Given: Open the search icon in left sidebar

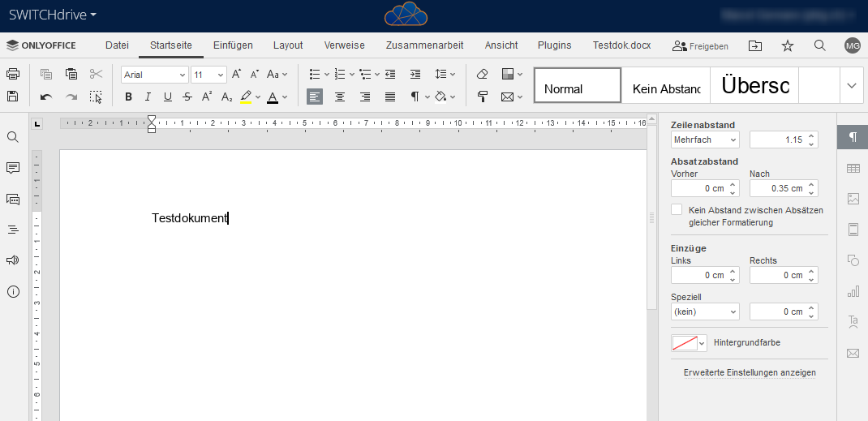Looking at the screenshot, I should click(x=13, y=137).
